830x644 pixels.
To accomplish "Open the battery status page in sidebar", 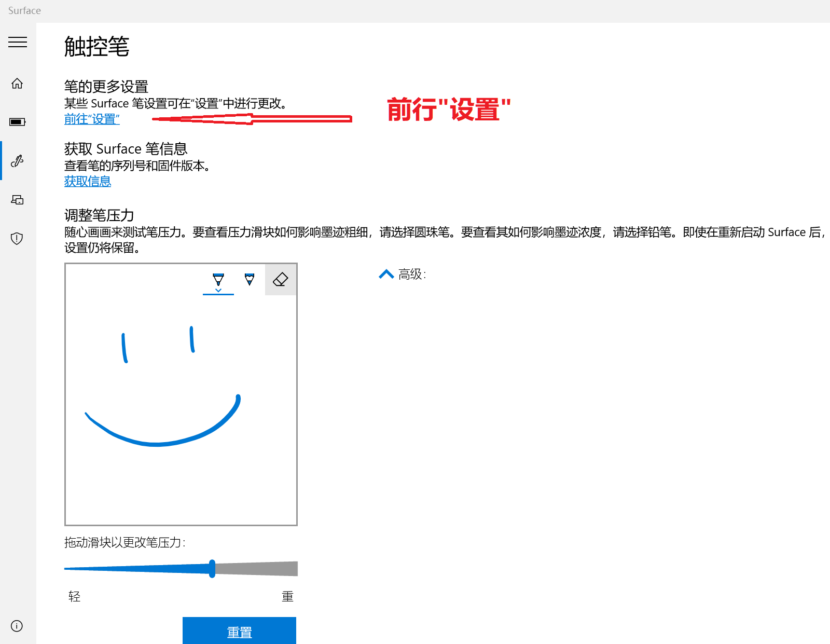I will click(x=17, y=121).
